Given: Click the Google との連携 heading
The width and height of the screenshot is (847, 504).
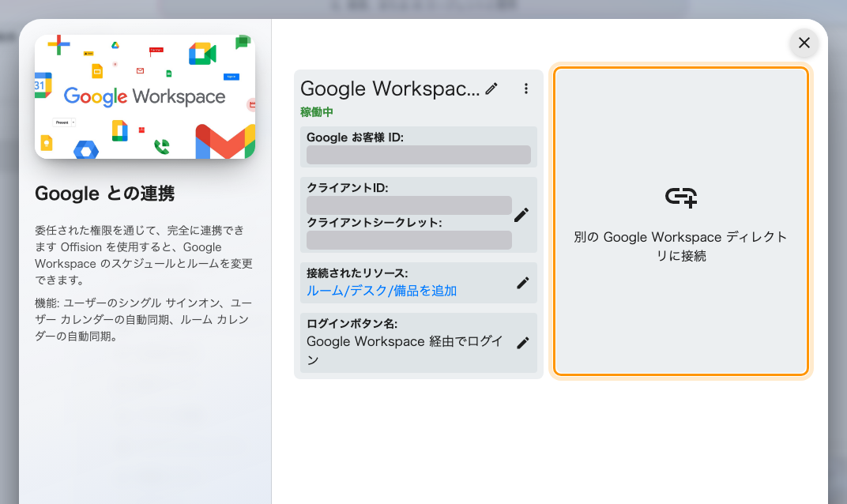Looking at the screenshot, I should [105, 194].
